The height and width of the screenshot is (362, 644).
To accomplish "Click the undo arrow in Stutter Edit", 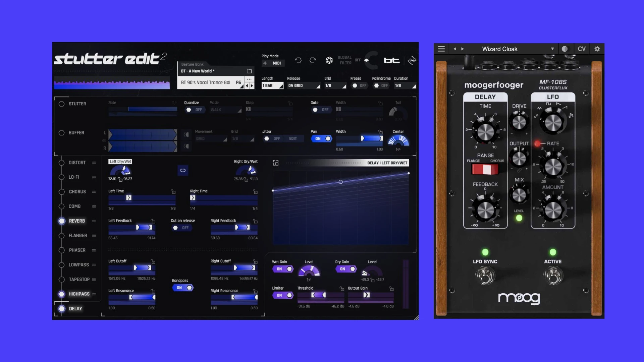I will (x=298, y=60).
